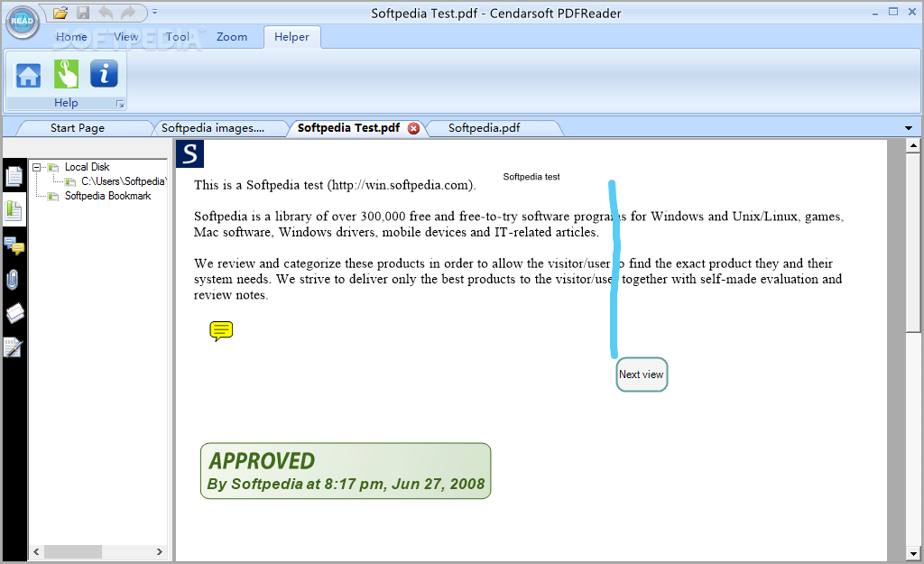Click the Softpedia Bookmark item icon
924x564 pixels.
pyautogui.click(x=53, y=196)
